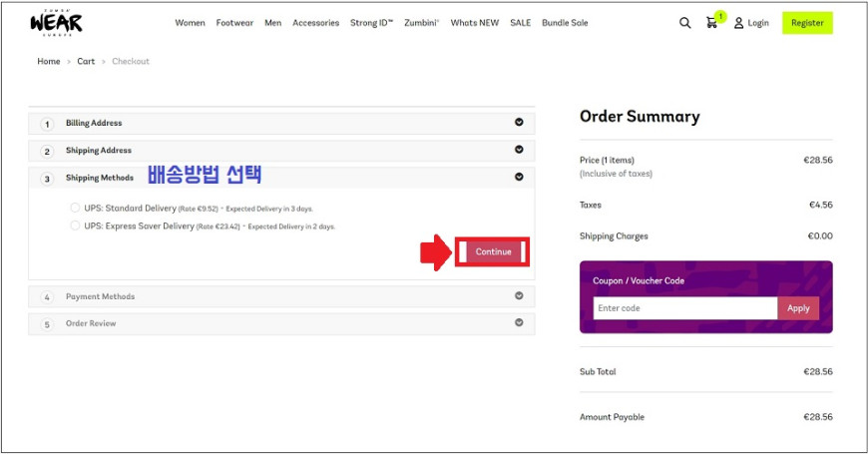Open the Strong ID menu
This screenshot has height=454, width=868.
371,23
